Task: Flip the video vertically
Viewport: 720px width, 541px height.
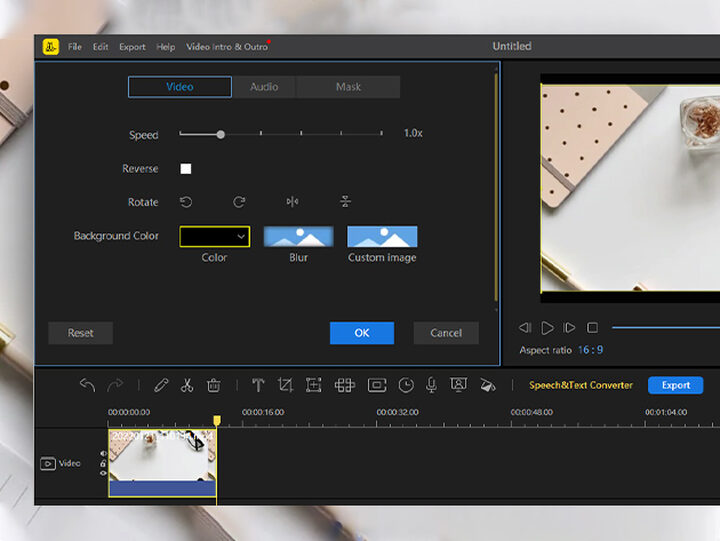Action: 345,202
